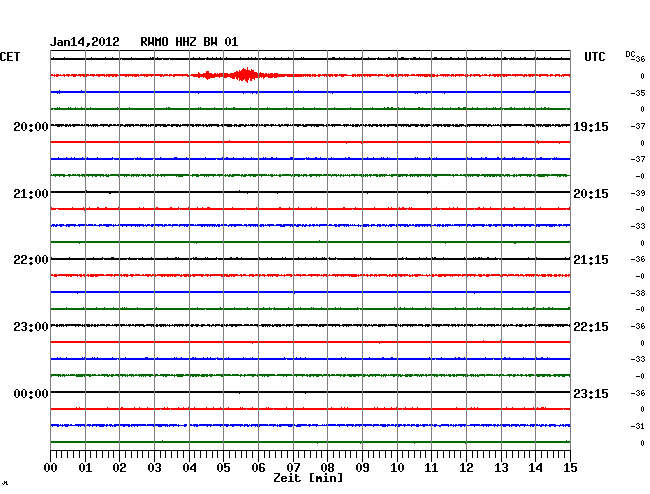
Task: Select the 21:00 CET time label
Action: (31, 194)
